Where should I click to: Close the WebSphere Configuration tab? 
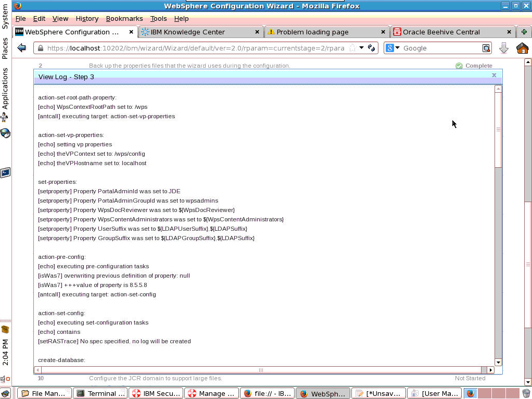131,32
